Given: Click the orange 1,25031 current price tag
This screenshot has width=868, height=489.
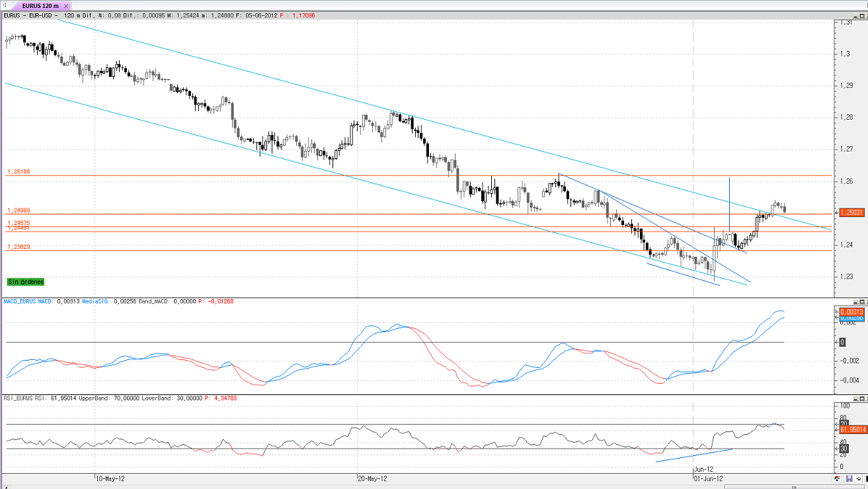Looking at the screenshot, I should pos(851,212).
